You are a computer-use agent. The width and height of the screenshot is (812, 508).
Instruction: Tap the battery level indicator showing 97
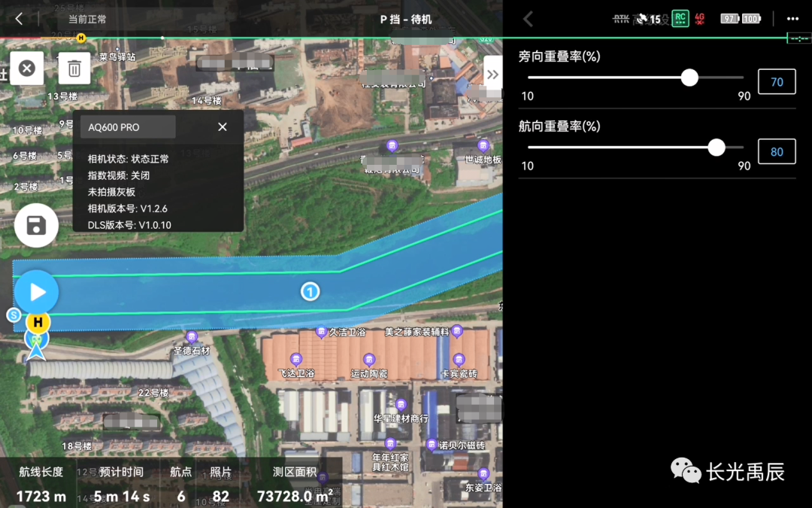729,19
